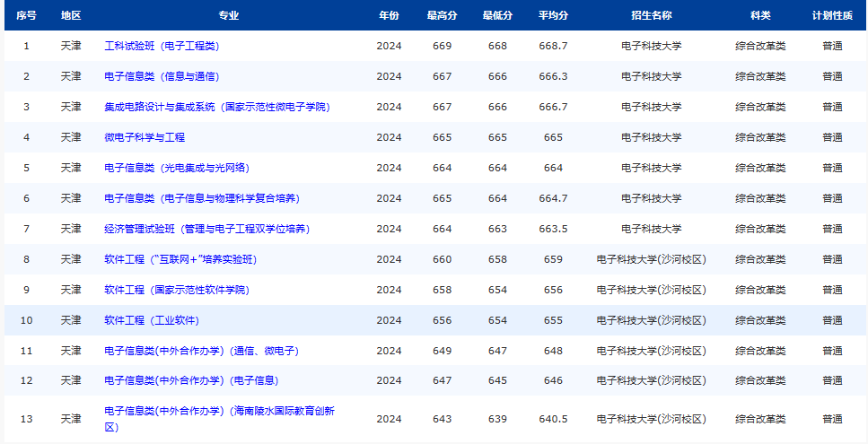Viewport: 868px width, 444px height.
Task: Click the average score 665 in row 4
Action: pyautogui.click(x=553, y=137)
